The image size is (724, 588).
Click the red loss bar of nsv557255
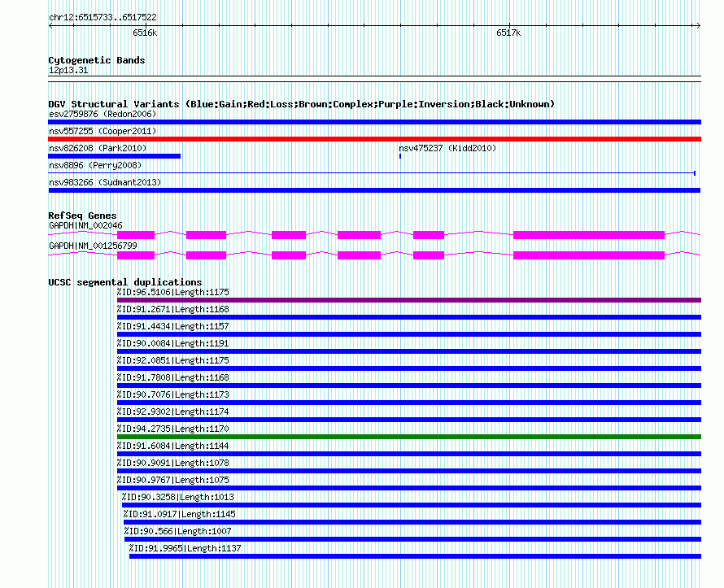click(374, 139)
